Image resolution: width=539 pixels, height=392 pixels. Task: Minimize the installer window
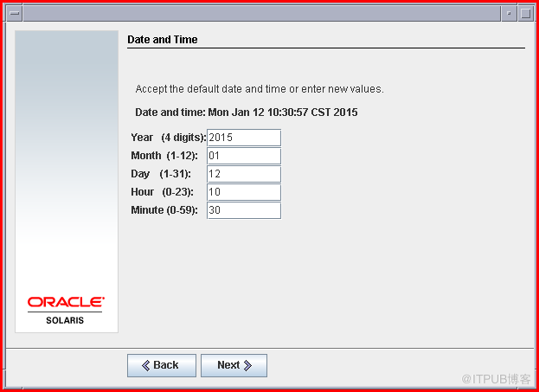(x=509, y=13)
